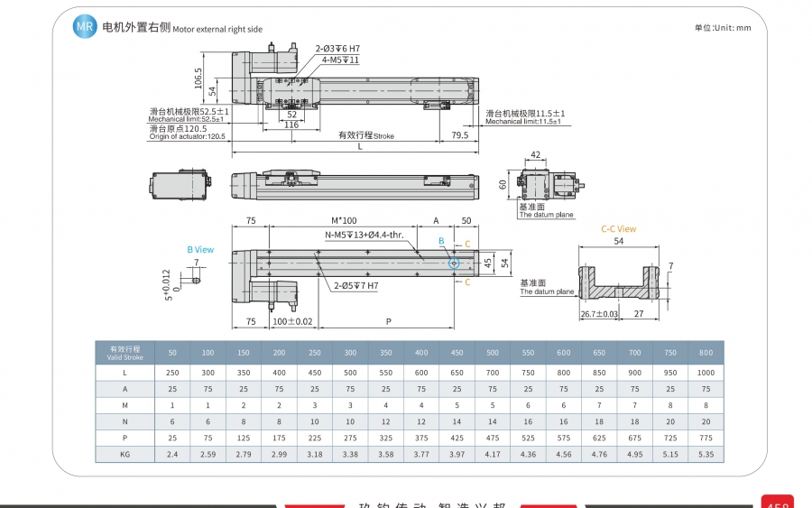The width and height of the screenshot is (812, 508).
Task: Select the KG value 4.17 cell
Action: pos(493,454)
